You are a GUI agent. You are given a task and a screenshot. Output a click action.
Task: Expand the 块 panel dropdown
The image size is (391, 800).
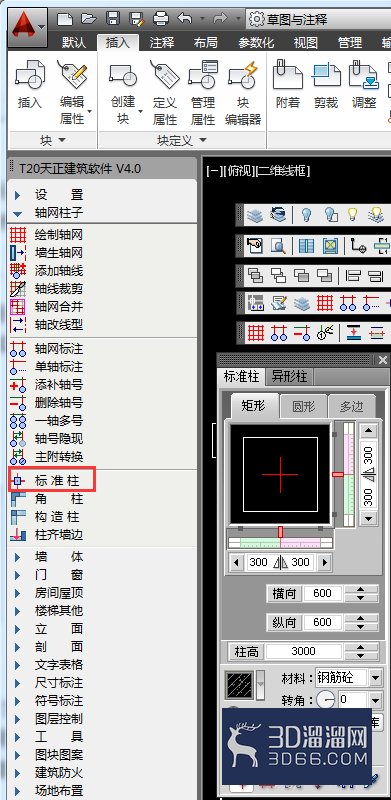coord(53,140)
